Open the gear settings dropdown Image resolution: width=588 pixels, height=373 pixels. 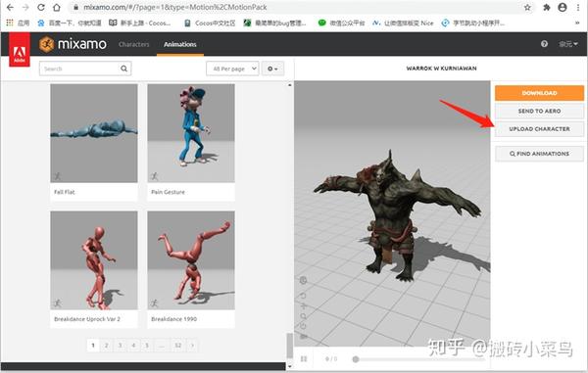tap(272, 69)
